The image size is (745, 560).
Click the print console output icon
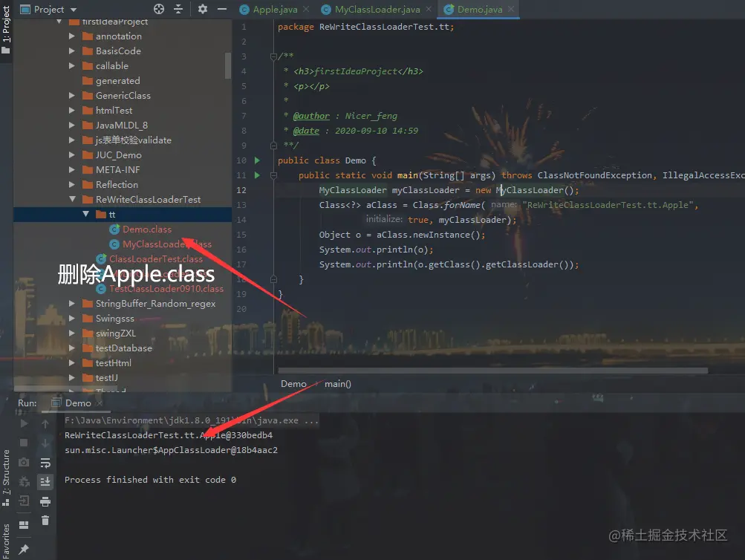[45, 501]
